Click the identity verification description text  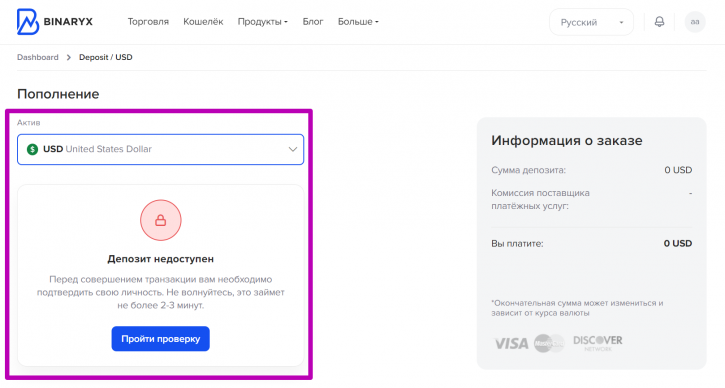(160, 292)
